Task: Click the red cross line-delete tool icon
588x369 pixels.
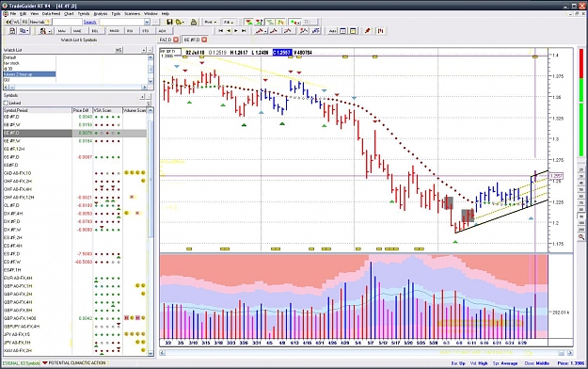Action: pyautogui.click(x=303, y=31)
